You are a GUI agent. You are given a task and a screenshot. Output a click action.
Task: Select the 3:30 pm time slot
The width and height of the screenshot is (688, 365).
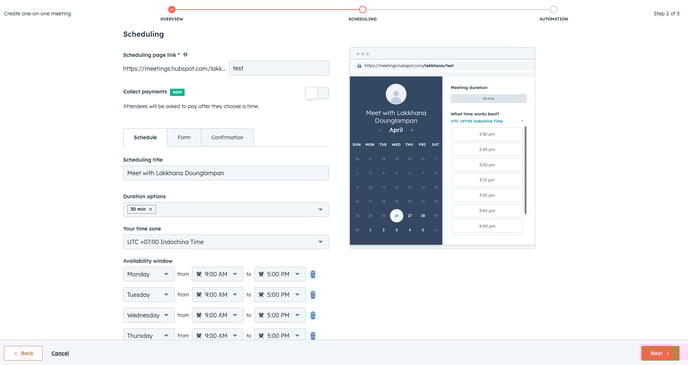coord(487,195)
